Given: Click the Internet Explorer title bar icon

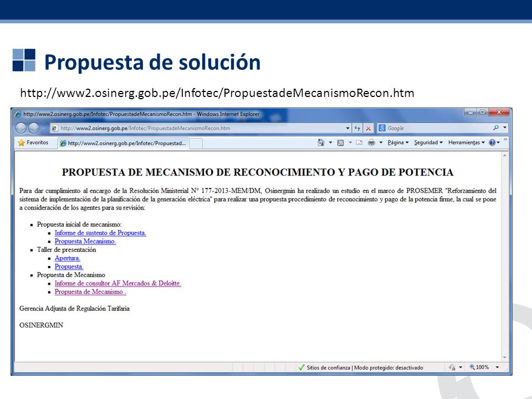Looking at the screenshot, I should tap(18, 114).
